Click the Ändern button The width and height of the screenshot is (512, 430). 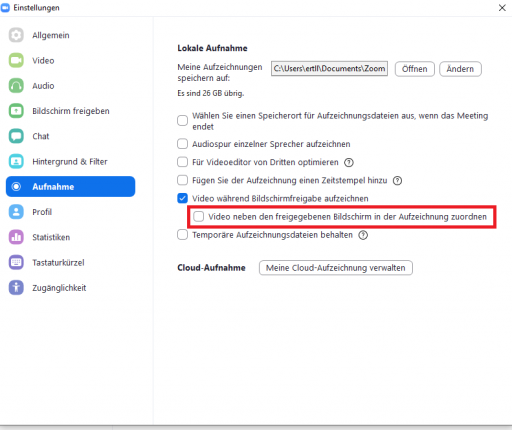[460, 69]
